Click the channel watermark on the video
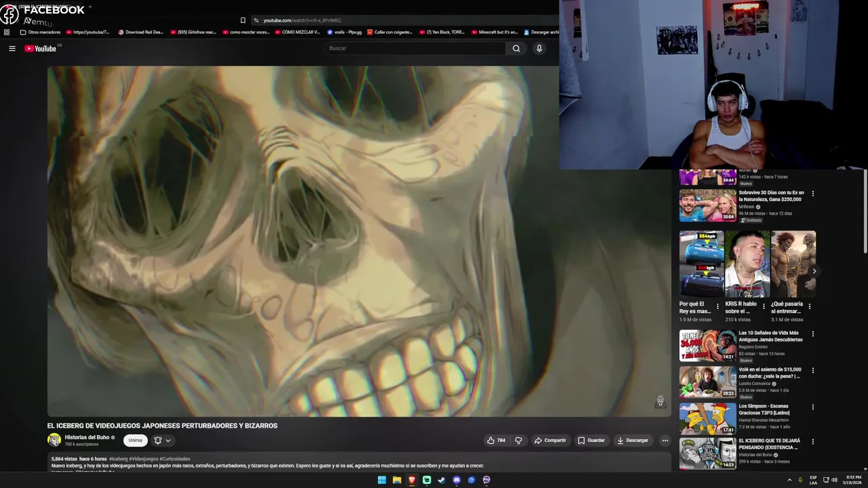This screenshot has width=868, height=488. click(x=660, y=401)
